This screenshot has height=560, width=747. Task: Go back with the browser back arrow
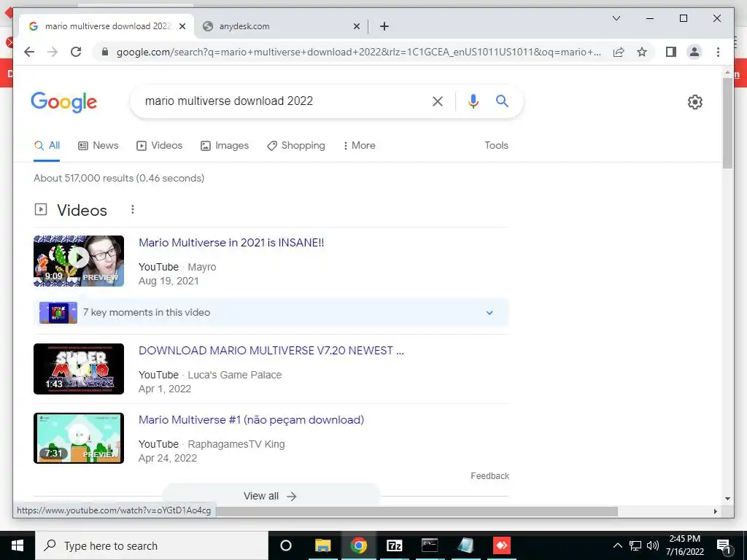pyautogui.click(x=29, y=52)
